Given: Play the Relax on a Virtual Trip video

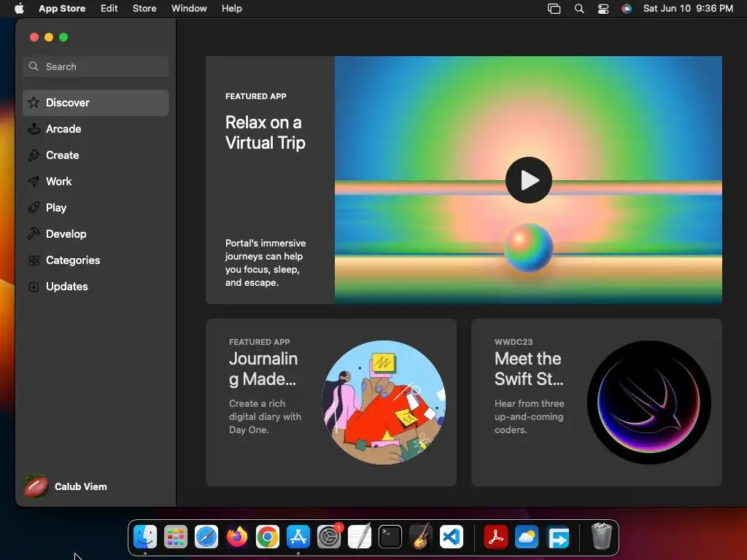Looking at the screenshot, I should click(529, 180).
